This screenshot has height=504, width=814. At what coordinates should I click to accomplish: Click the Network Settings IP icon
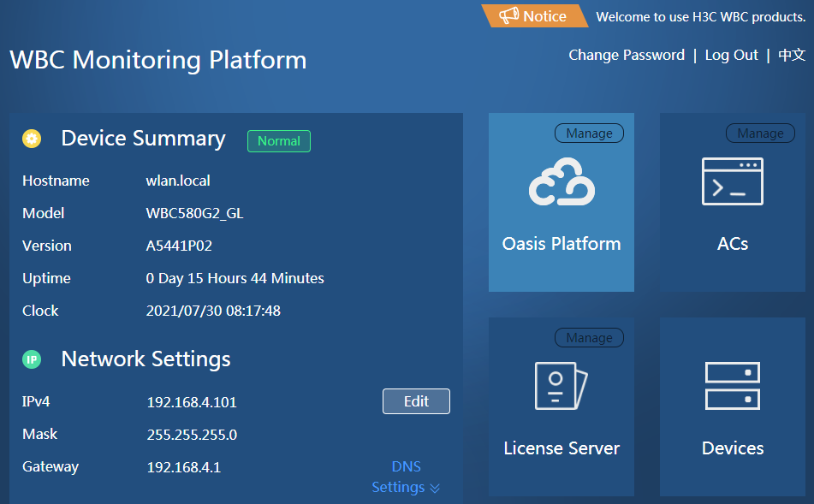click(32, 359)
